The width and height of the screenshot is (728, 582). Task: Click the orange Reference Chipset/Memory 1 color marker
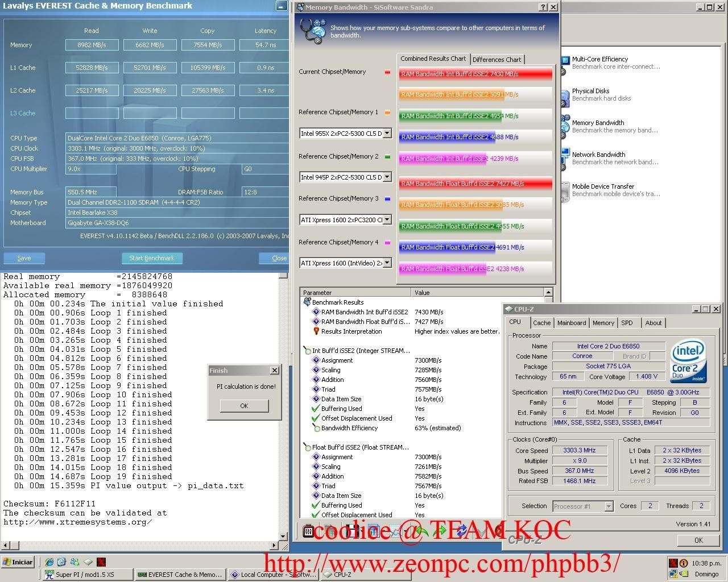point(387,113)
